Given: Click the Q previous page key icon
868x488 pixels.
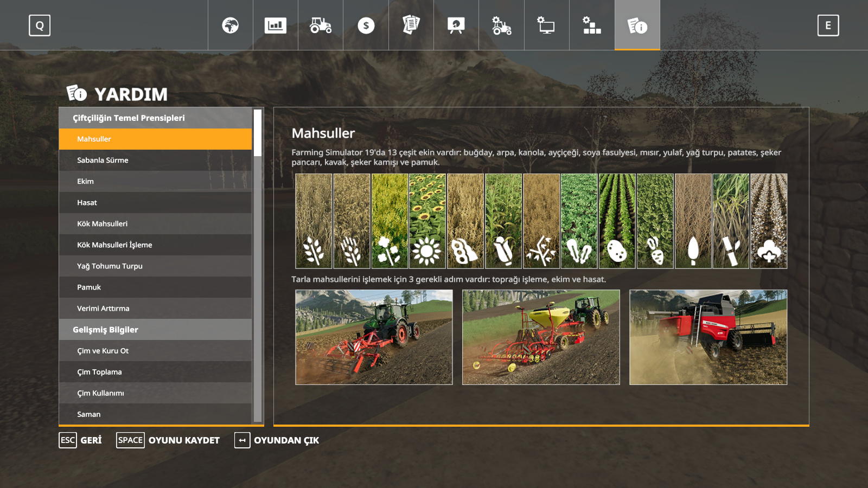Looking at the screenshot, I should point(40,25).
